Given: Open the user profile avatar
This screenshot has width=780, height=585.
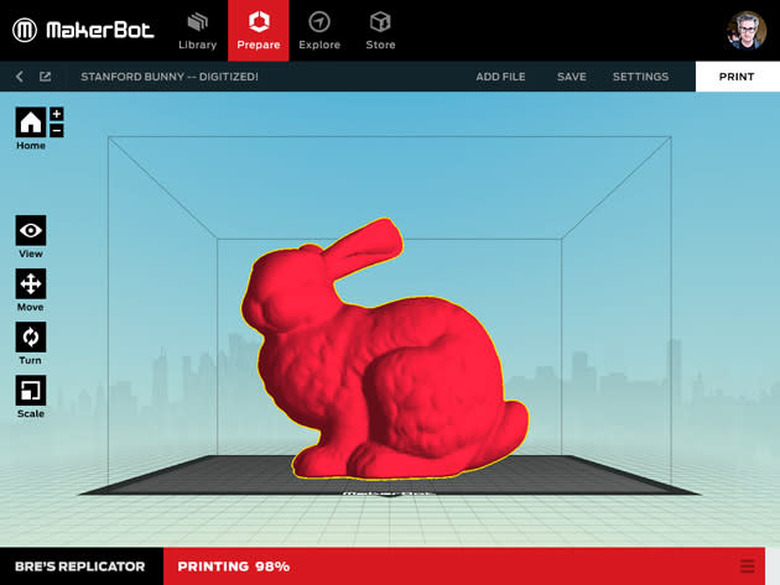Looking at the screenshot, I should pyautogui.click(x=746, y=30).
